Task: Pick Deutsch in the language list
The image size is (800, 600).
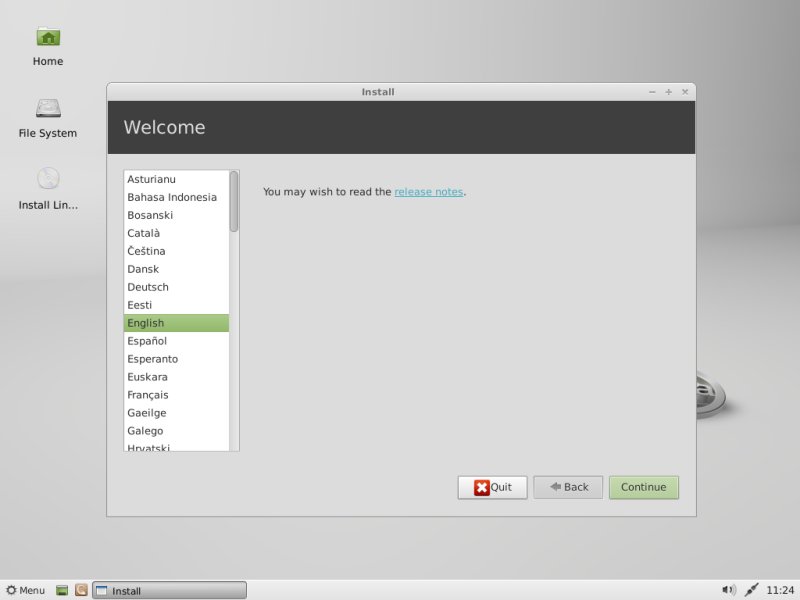Action: (176, 287)
